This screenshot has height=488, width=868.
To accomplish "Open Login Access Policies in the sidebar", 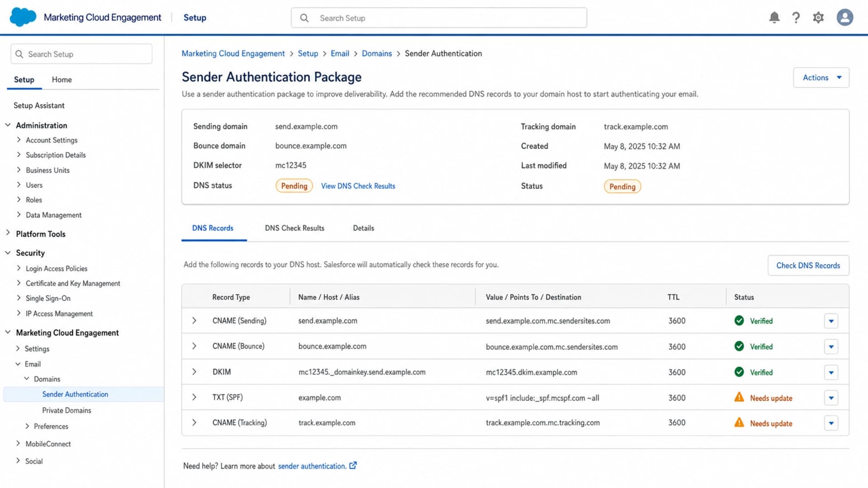I will point(57,269).
